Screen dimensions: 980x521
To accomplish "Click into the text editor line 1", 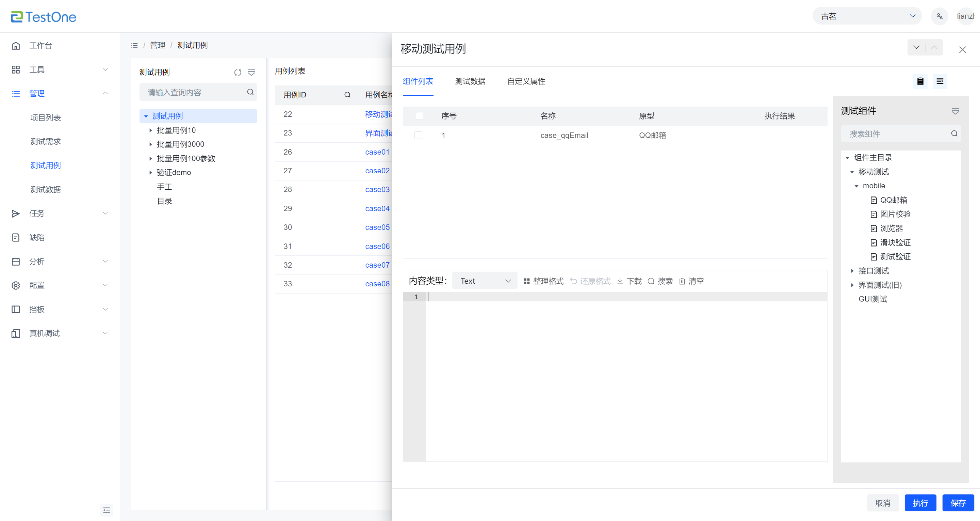I will pos(626,297).
